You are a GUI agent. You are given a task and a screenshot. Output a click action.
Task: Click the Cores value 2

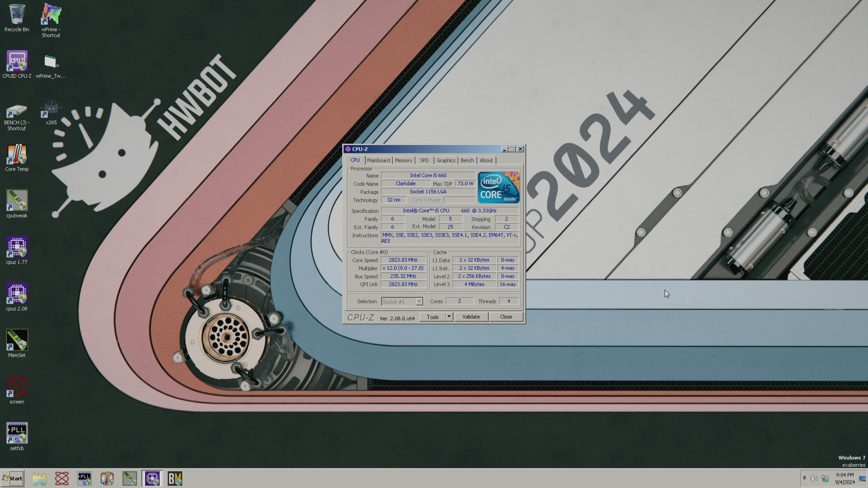(x=459, y=301)
